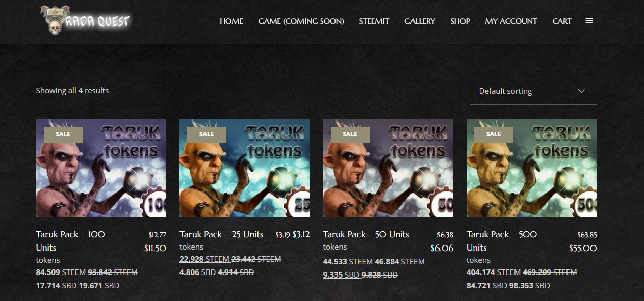Open GAME (COMING SOON) menu item
Image resolution: width=644 pixels, height=301 pixels.
click(x=301, y=21)
